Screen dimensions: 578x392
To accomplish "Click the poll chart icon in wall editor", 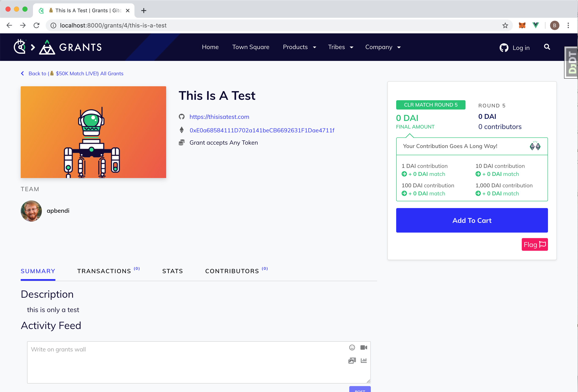I will [364, 360].
